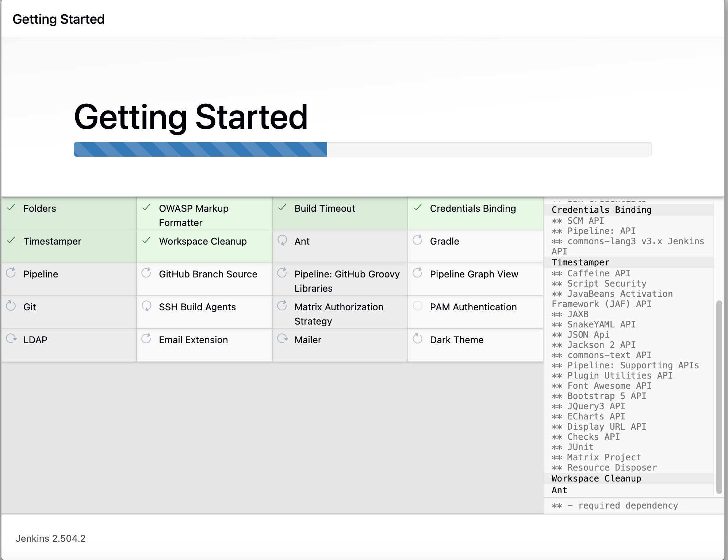Image resolution: width=728 pixels, height=560 pixels.
Task: Click the checkmark icon beside Timestamper plugin cell
Action: (11, 240)
